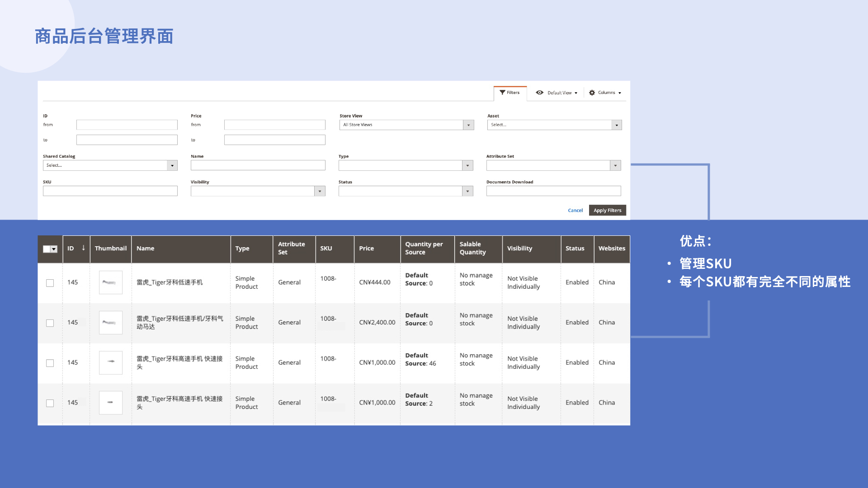Sort by the Name column header

coord(181,249)
